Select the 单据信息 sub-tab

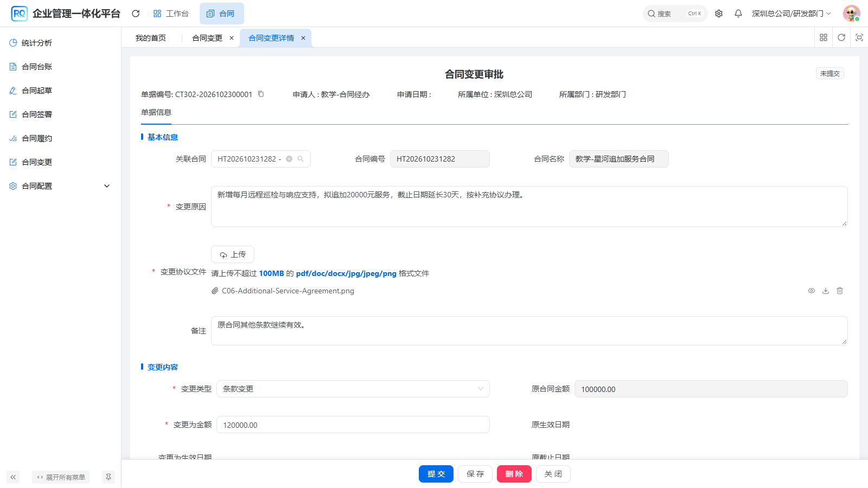[156, 112]
